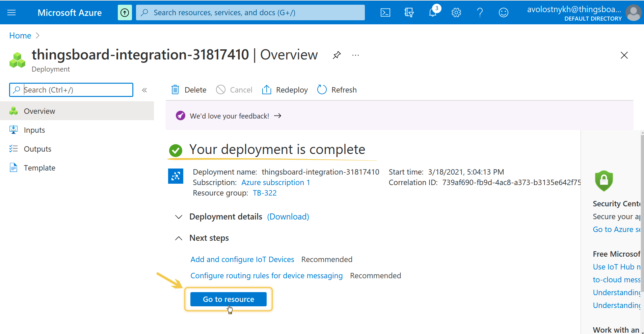Screen dimensions: 644x334
Task: Download the deployment details
Action: pyautogui.click(x=288, y=216)
